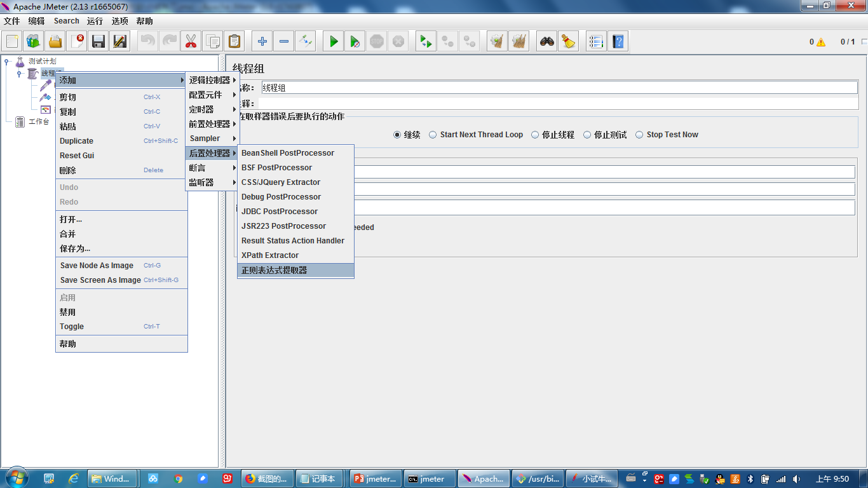Click the Copy toolbar icon
868x488 pixels.
pos(213,41)
